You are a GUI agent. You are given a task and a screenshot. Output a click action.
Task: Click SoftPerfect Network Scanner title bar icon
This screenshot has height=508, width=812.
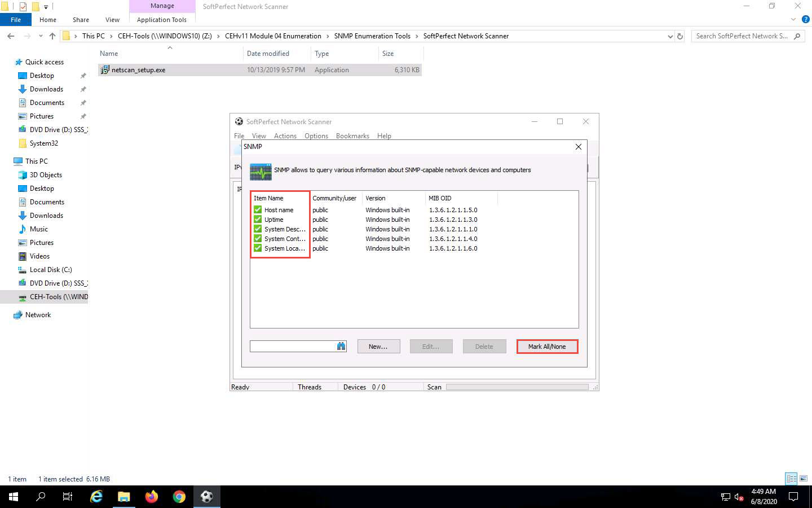(x=239, y=121)
